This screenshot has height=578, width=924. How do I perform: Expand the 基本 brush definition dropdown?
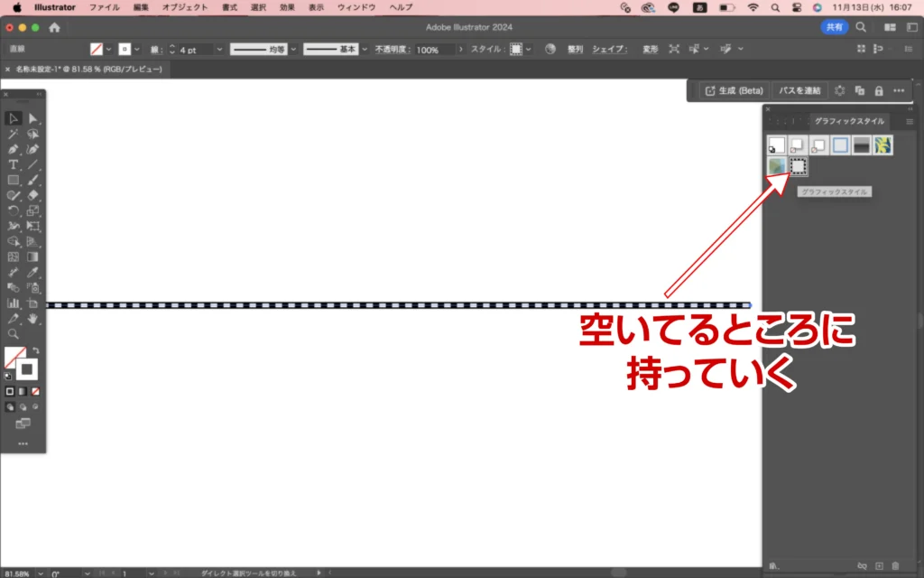(364, 50)
